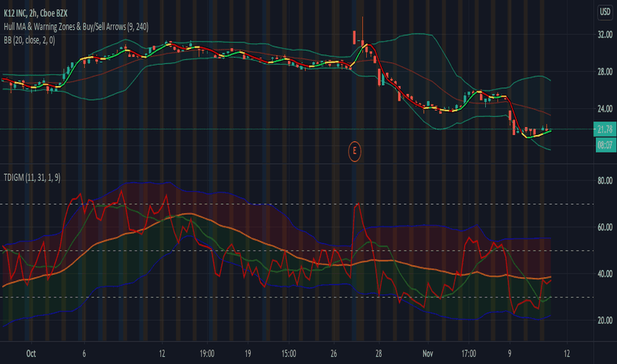Click the 19:00 time axis label

click(x=207, y=353)
